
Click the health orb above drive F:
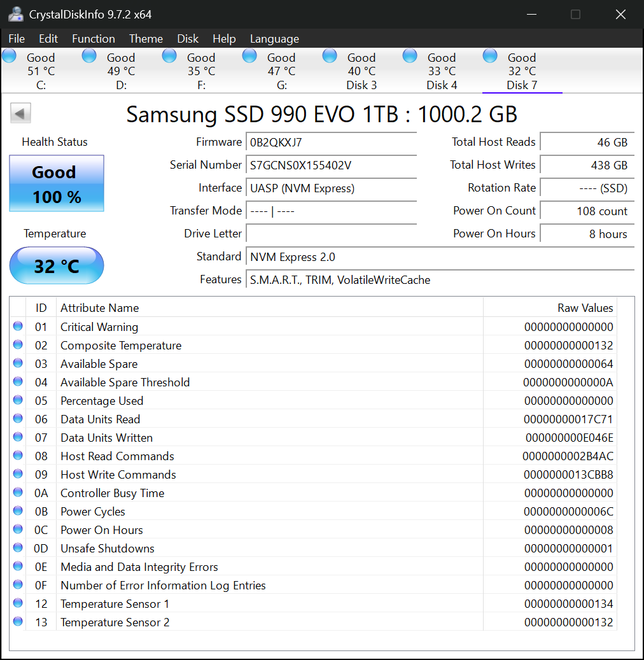(169, 56)
